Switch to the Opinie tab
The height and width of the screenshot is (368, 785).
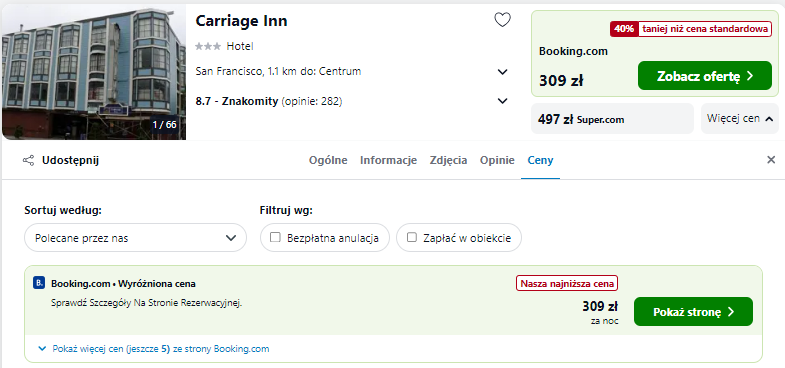pyautogui.click(x=497, y=160)
